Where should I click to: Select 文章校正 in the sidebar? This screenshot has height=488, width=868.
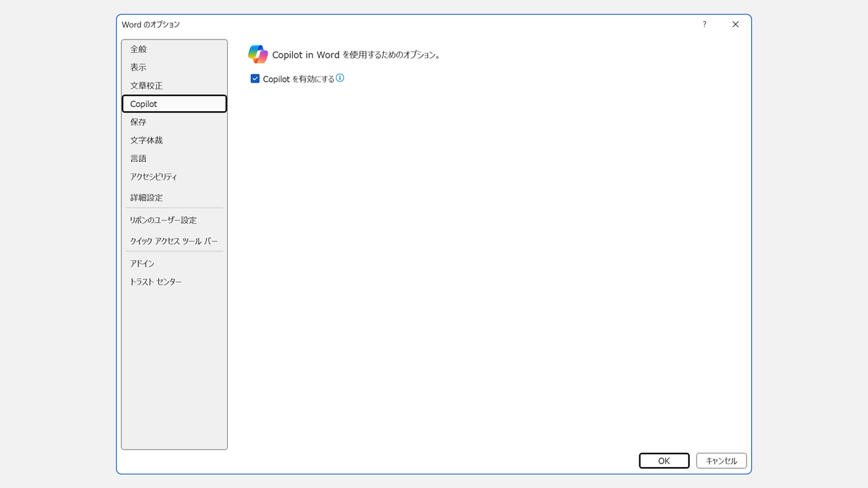[146, 86]
